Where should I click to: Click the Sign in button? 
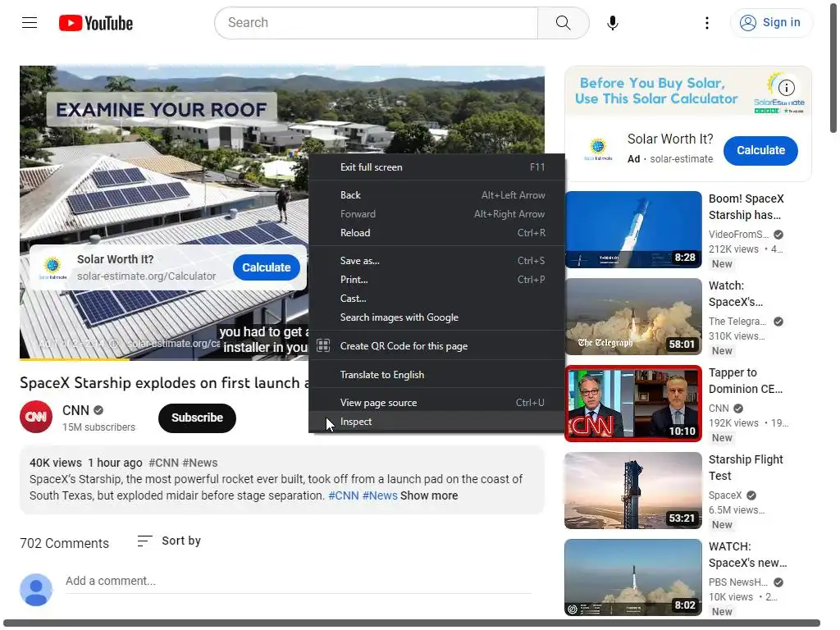pos(771,22)
